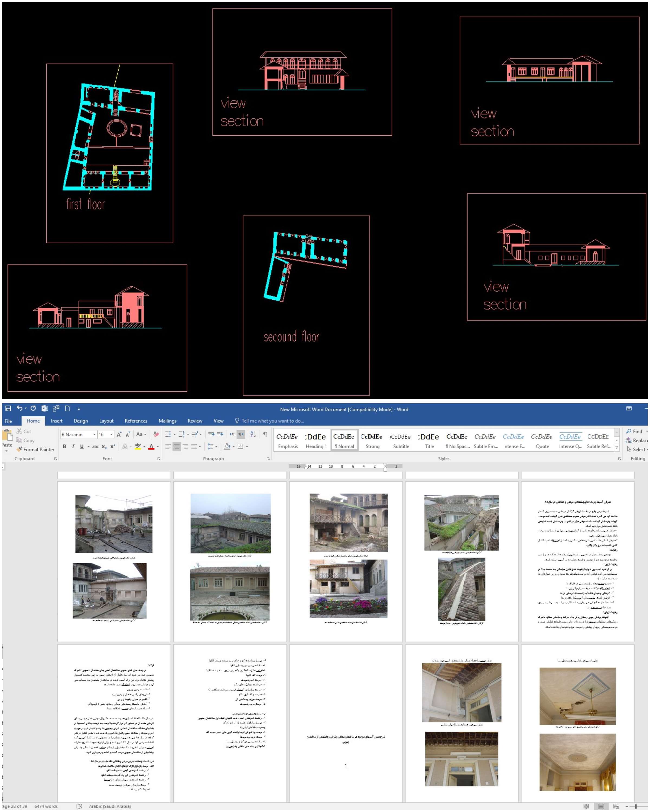Screen dimensions: 650x812
Task: Open the font size 16 dropdown
Action: [x=111, y=434]
